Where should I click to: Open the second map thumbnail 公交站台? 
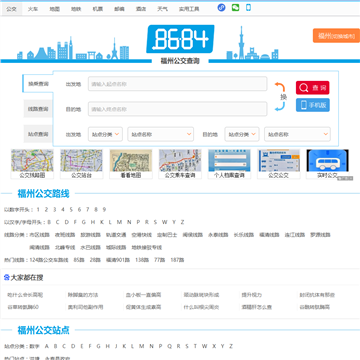point(81,164)
